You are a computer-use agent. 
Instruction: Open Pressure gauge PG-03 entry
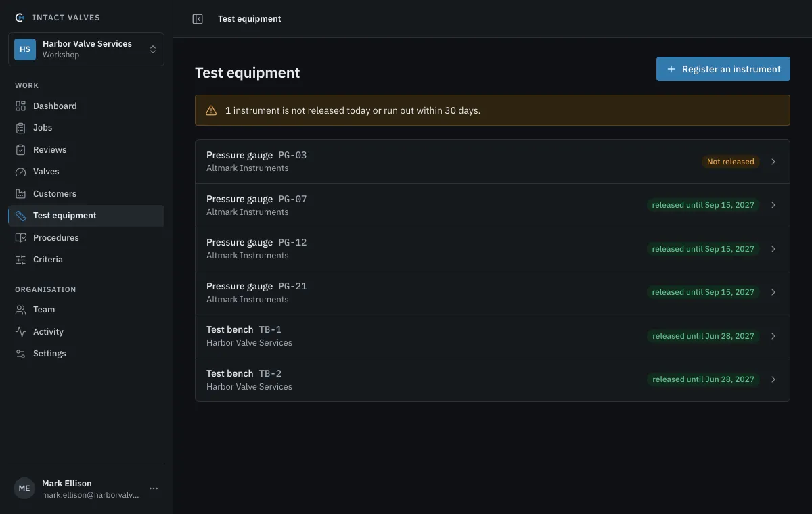pos(493,162)
